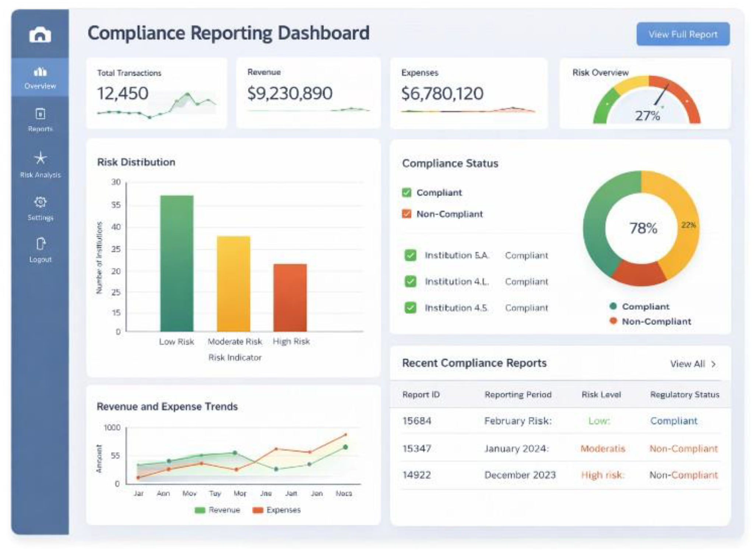Image resolution: width=756 pixels, height=553 pixels.
Task: Toggle the Non-Compliant checkbox filter
Action: click(x=407, y=214)
